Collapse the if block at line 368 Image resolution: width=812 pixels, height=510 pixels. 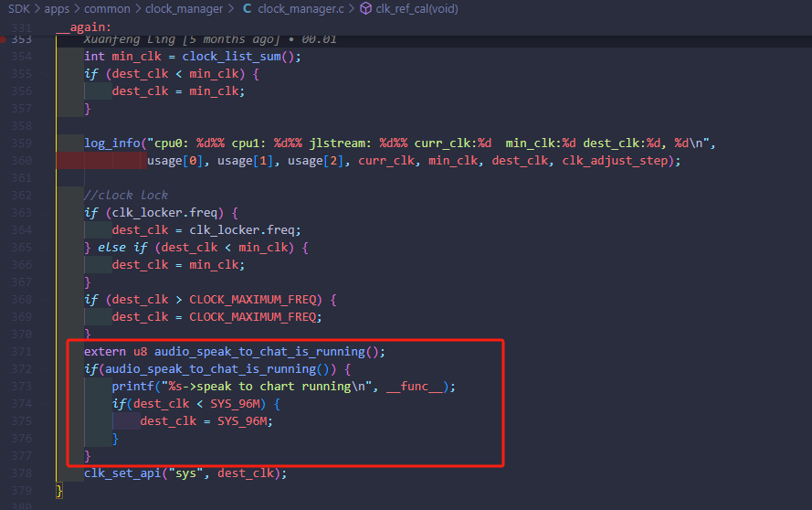tap(46, 300)
